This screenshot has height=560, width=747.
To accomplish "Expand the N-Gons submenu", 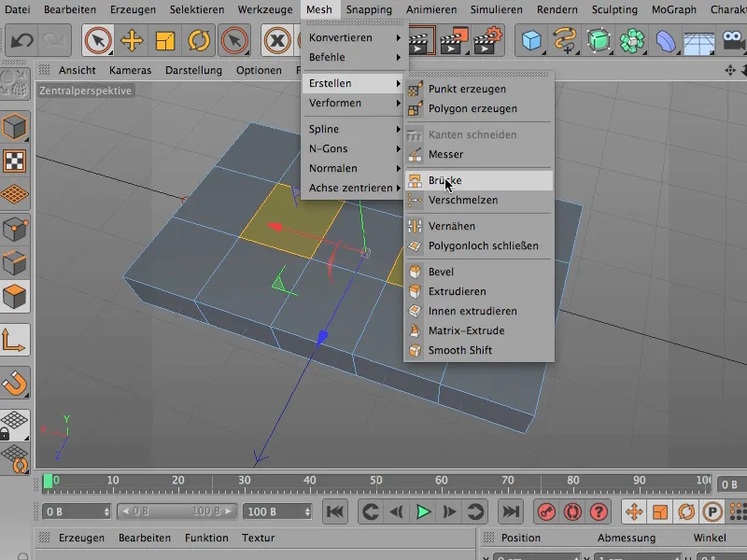I will tap(353, 148).
